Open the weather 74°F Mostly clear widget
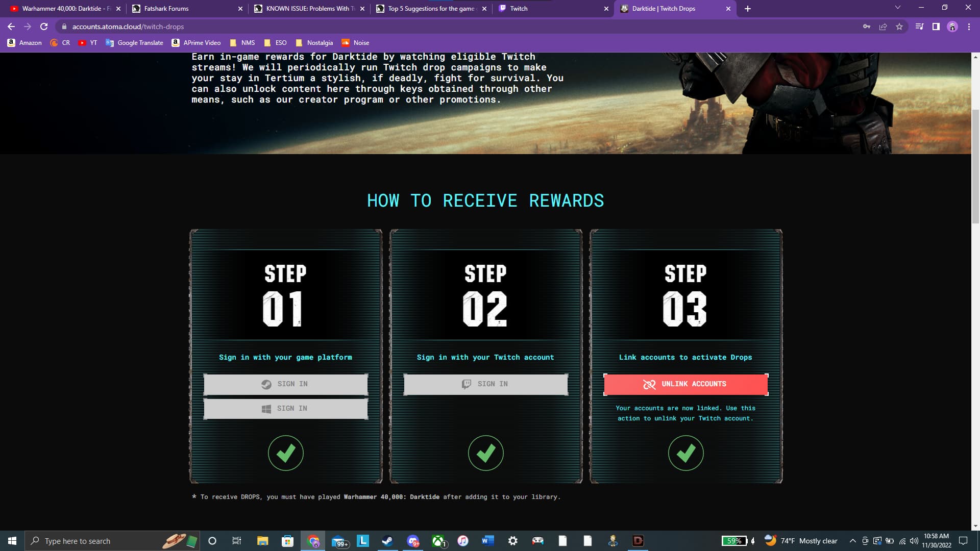 coord(801,541)
